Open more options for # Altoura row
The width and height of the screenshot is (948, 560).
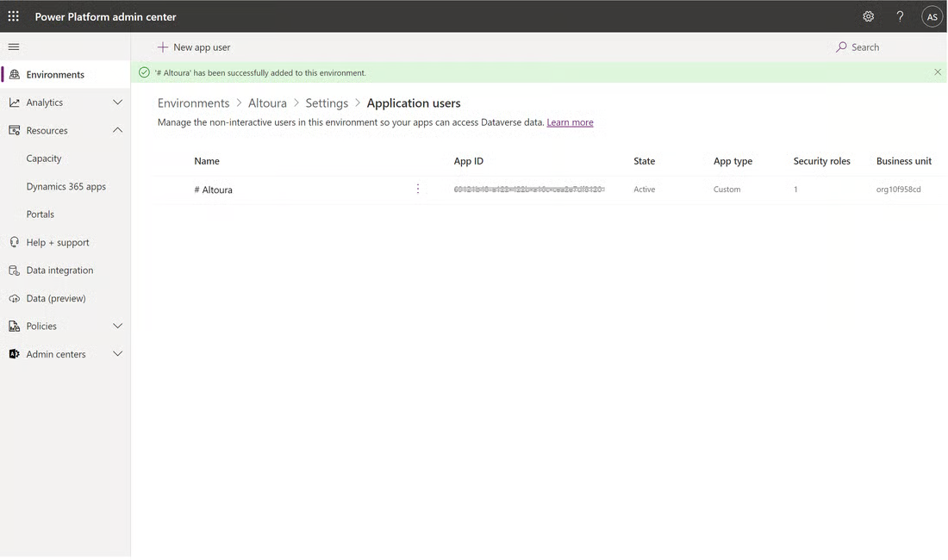pos(418,189)
